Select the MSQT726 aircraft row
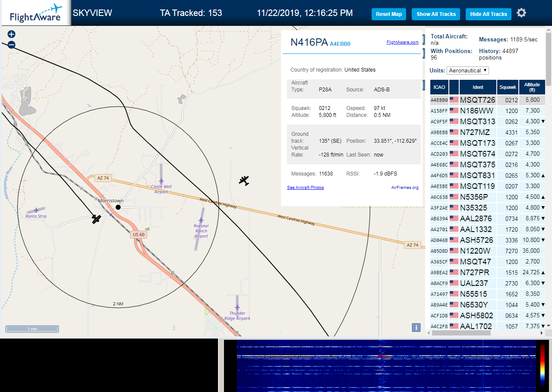This screenshot has width=552, height=392. [x=488, y=100]
